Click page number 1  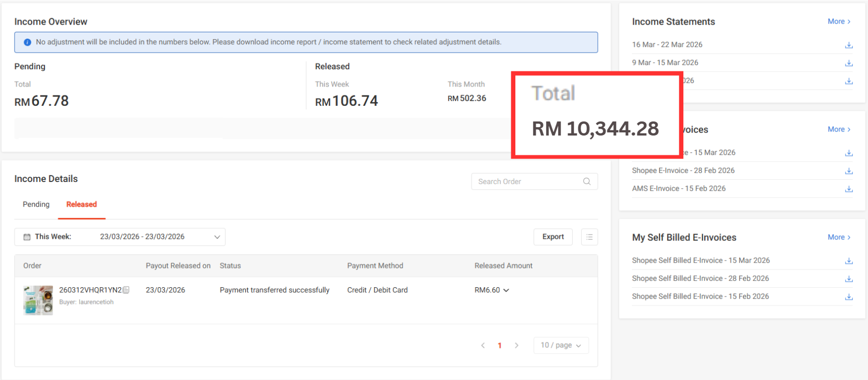tap(500, 345)
